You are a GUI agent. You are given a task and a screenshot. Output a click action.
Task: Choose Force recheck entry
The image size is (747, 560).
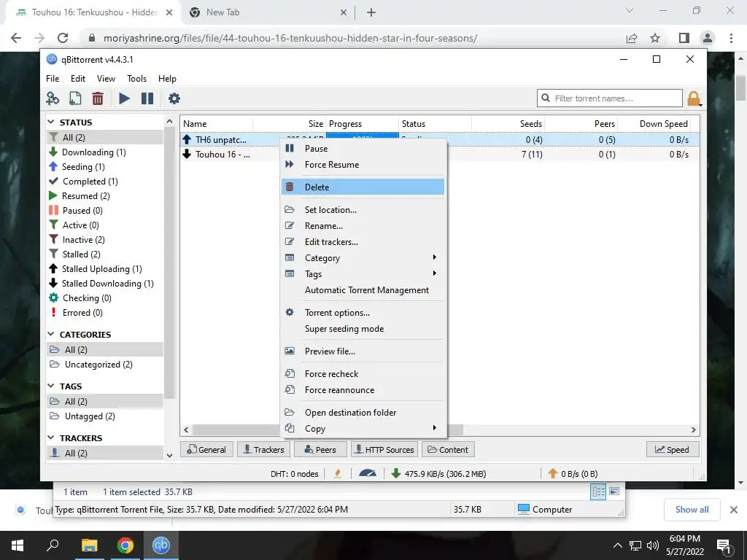(x=363, y=374)
